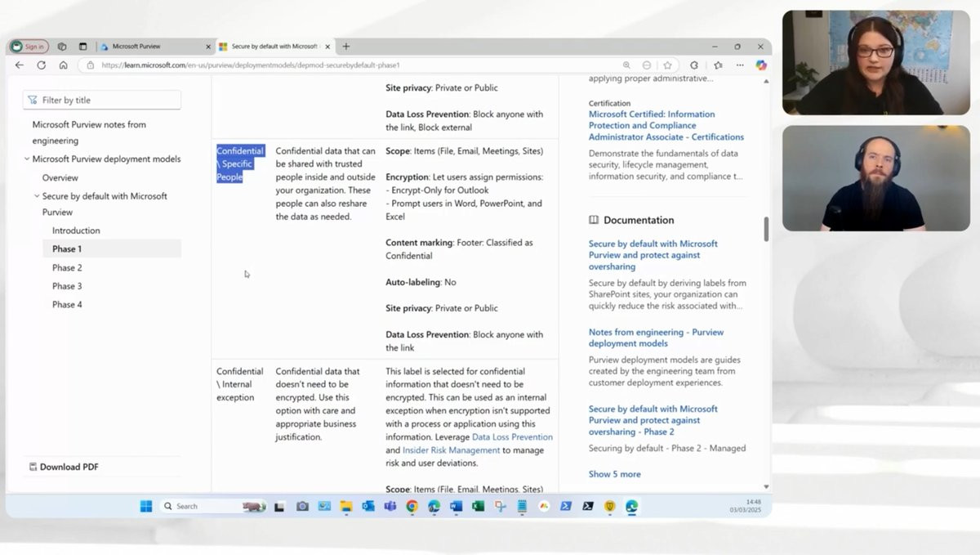Click Download PDF button

pyautogui.click(x=64, y=467)
